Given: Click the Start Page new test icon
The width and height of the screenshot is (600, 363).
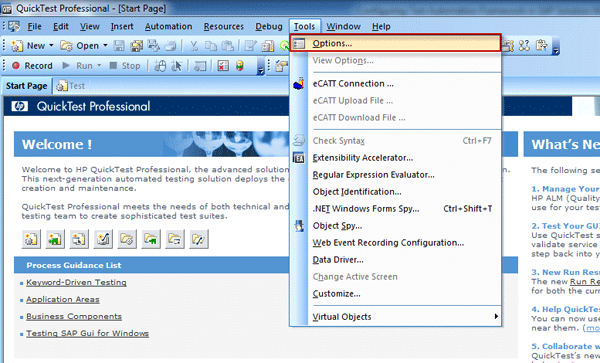Looking at the screenshot, I should pos(31,239).
